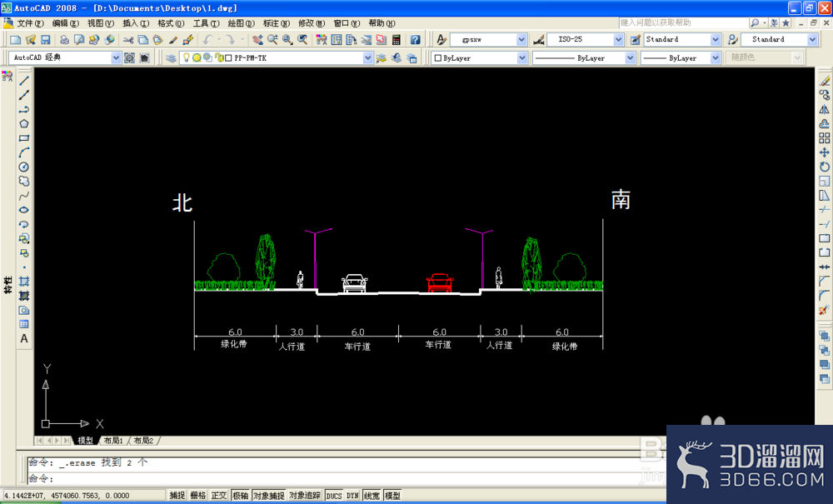Toggle the DYN dynamic input button
The image size is (833, 504).
coord(352,496)
